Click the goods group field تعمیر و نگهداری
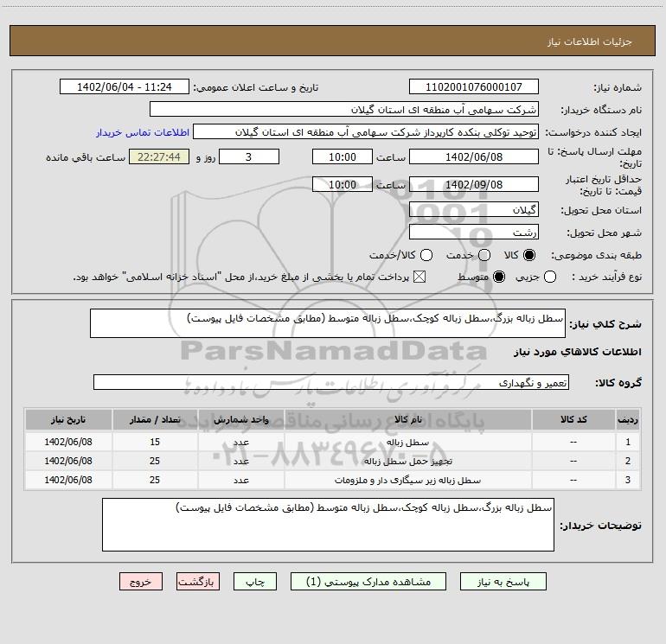666x644 pixels. (x=331, y=382)
